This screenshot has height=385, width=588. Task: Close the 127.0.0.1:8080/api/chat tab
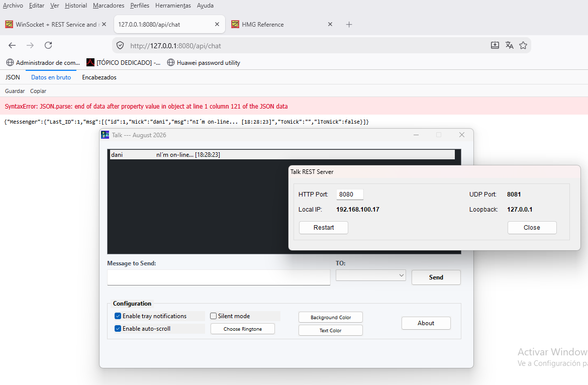coord(217,24)
